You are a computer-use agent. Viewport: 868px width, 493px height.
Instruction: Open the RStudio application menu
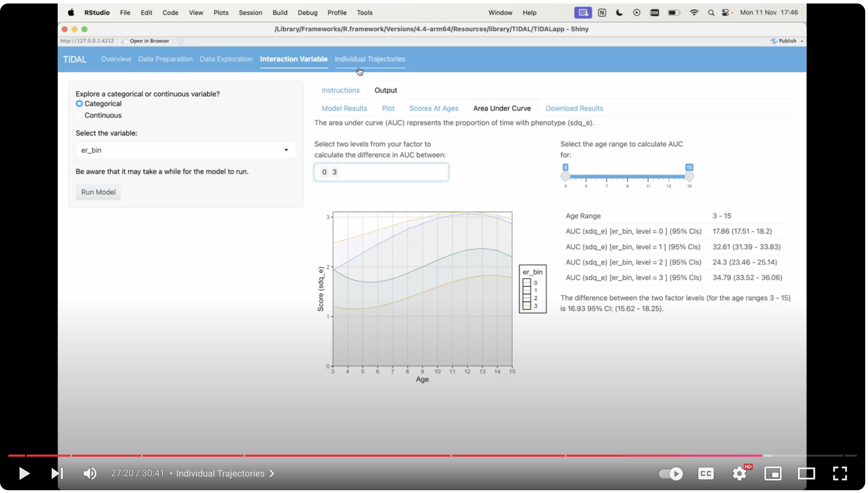(x=97, y=13)
